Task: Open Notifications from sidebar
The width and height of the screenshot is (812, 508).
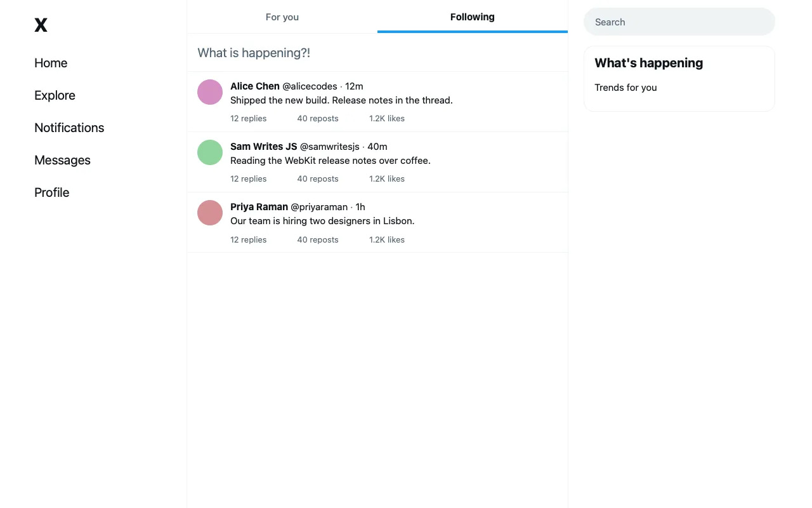Action: (x=69, y=128)
